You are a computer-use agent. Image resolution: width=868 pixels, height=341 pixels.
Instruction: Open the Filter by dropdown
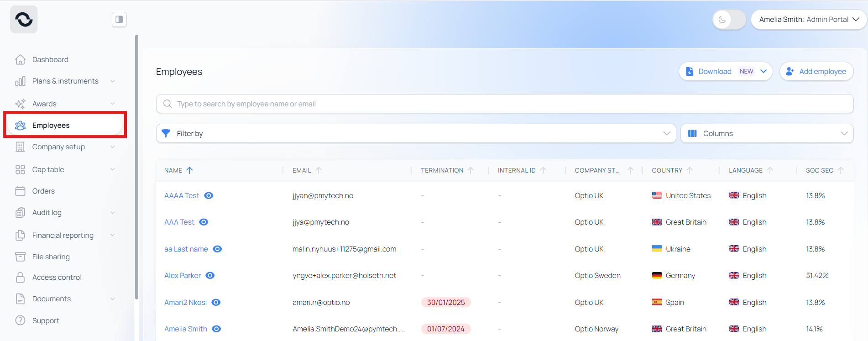click(x=415, y=134)
